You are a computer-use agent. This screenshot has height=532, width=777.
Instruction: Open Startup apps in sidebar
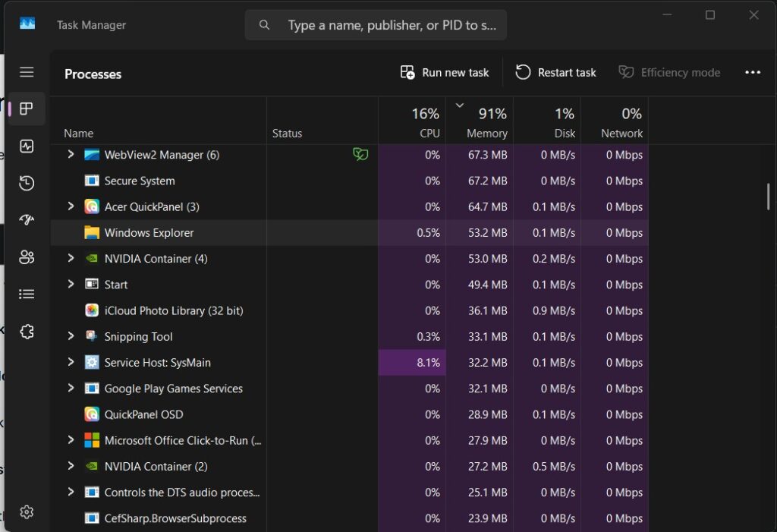(27, 219)
